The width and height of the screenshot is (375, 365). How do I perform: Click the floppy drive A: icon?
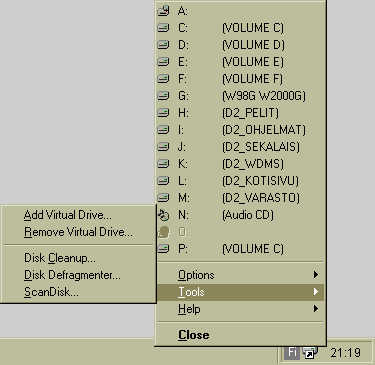coord(163,11)
